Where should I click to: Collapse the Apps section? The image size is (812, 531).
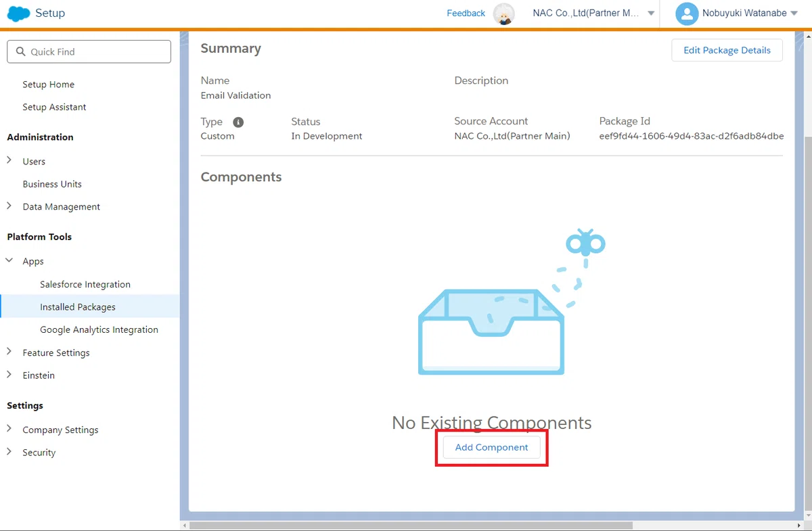pos(9,260)
